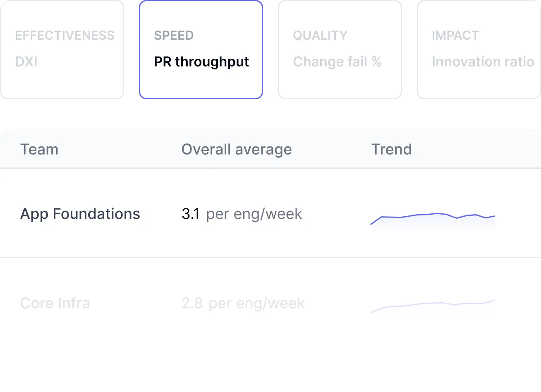Sort by the Overall average column header
541x392 pixels.
(x=236, y=149)
